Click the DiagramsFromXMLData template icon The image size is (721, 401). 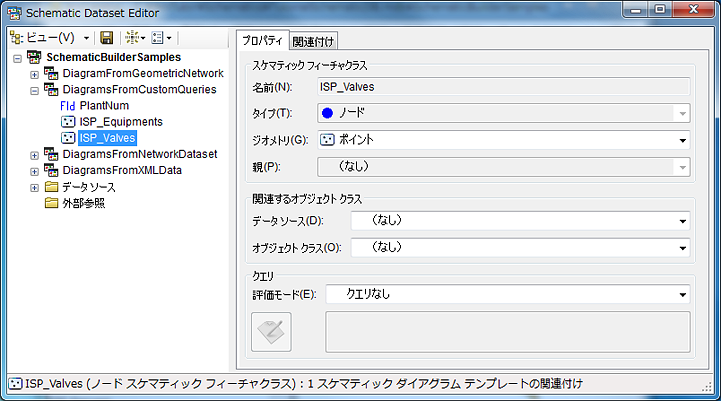[51, 170]
